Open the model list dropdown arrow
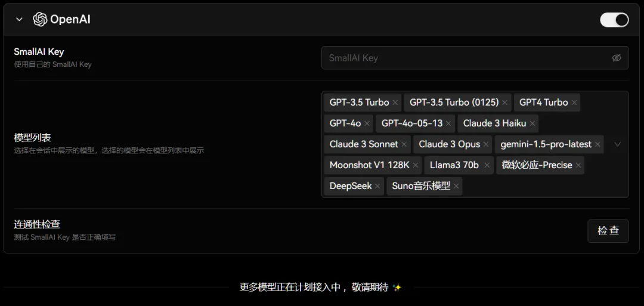Viewport: 644px width, 306px height. point(617,144)
